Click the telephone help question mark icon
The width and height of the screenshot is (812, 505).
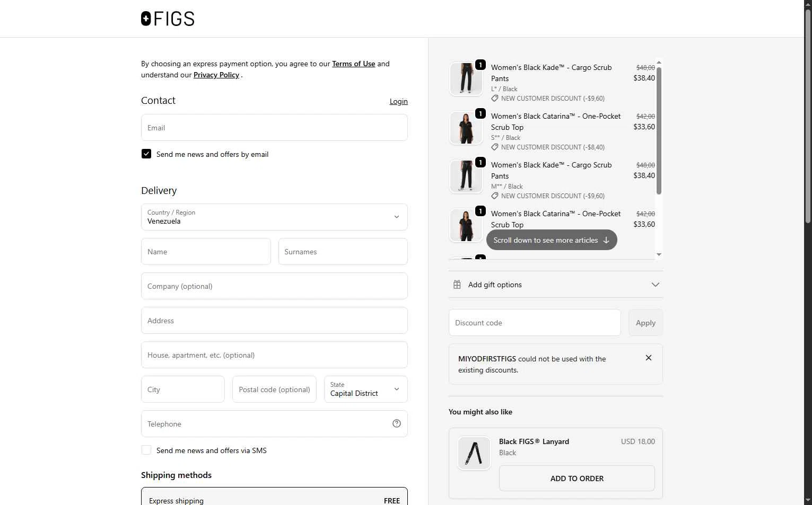tap(397, 423)
